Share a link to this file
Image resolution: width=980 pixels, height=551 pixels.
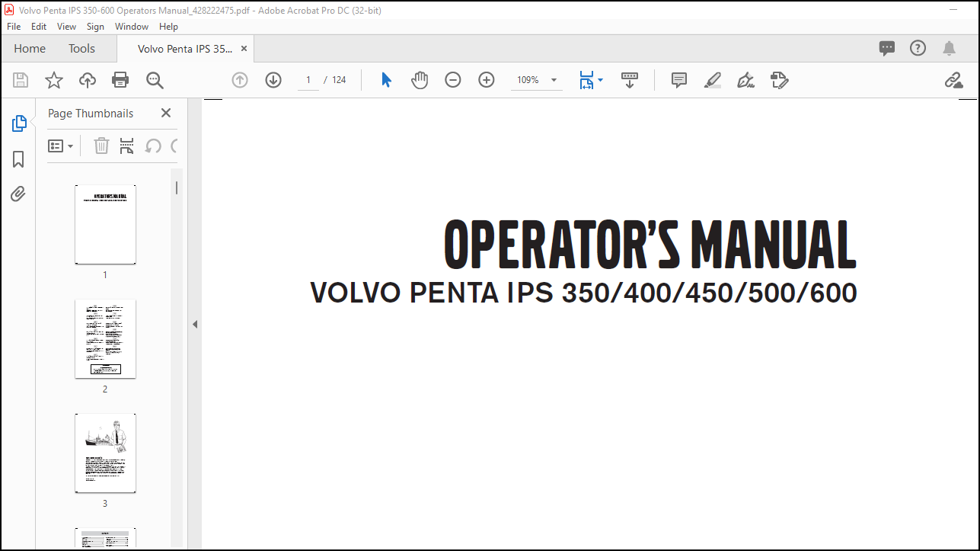[953, 80]
